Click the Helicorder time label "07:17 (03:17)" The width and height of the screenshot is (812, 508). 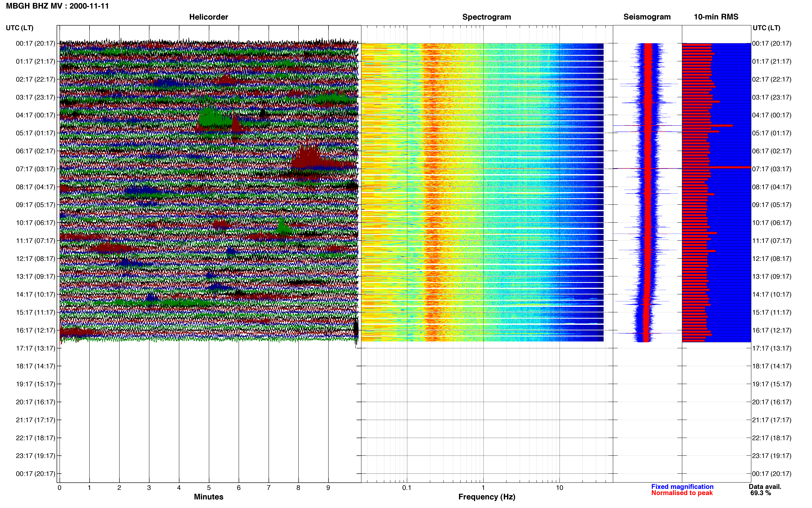36,169
